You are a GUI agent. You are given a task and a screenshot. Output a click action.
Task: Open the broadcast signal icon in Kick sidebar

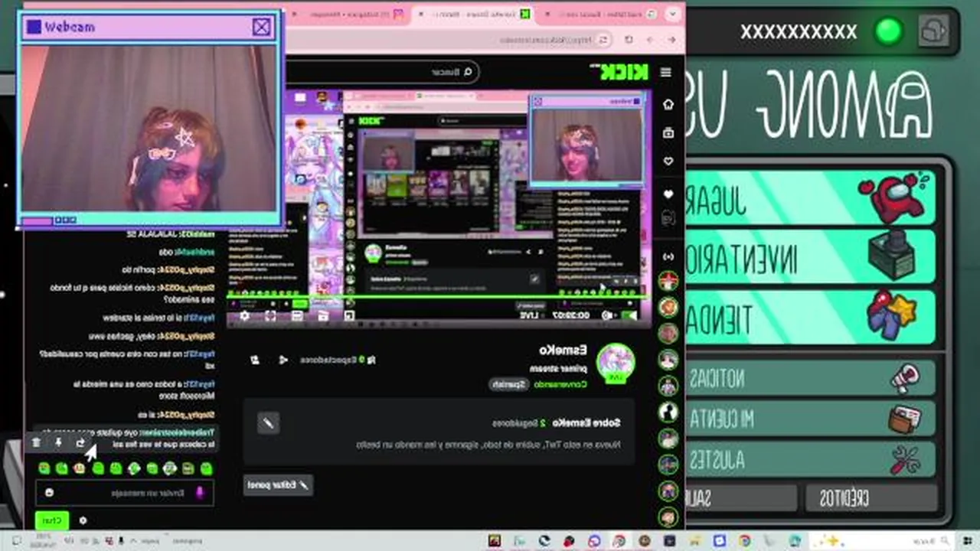tap(668, 256)
